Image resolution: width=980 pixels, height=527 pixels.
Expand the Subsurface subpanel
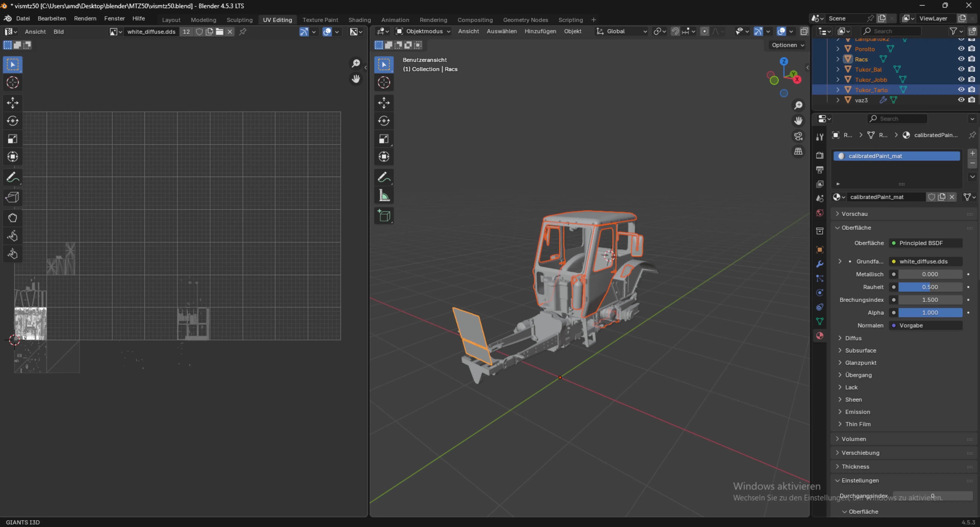[860, 351]
